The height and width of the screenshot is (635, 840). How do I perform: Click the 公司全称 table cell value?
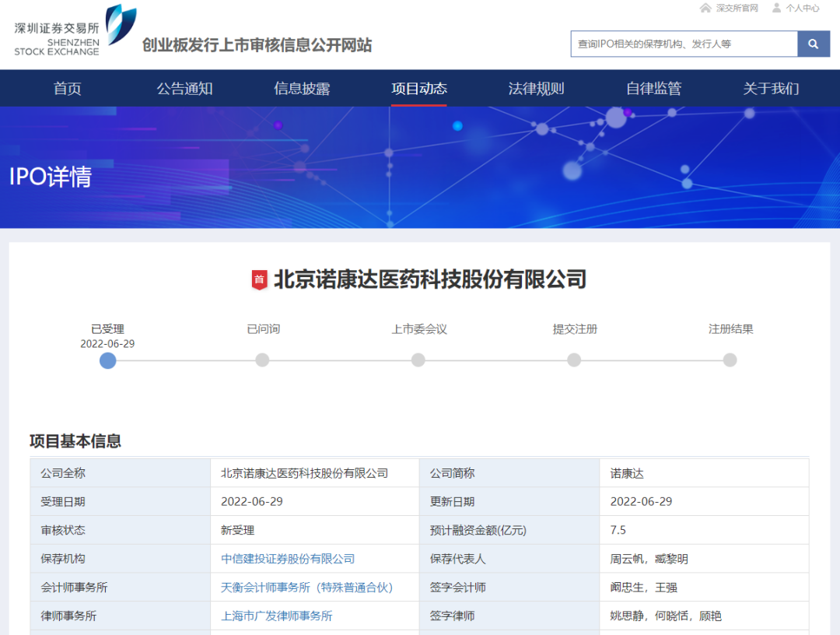coord(304,474)
